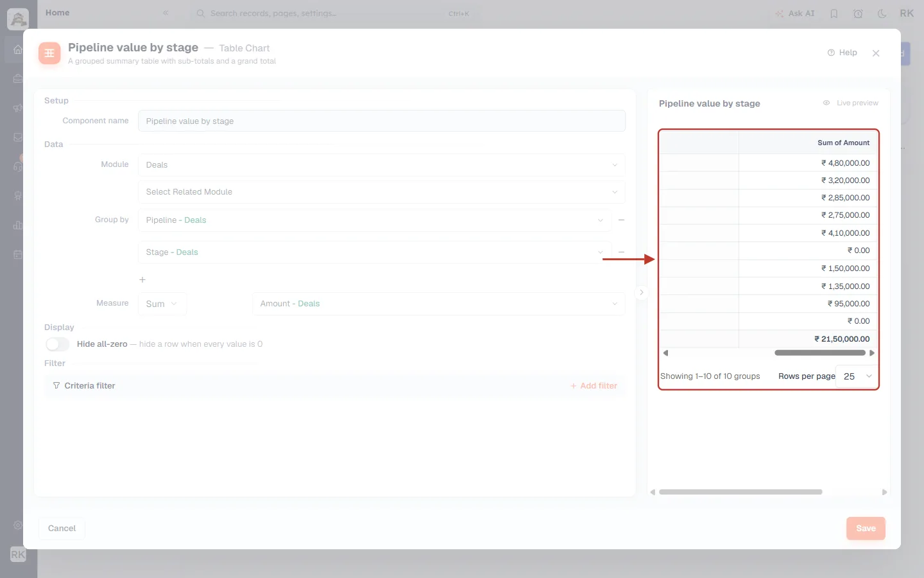Click the Live preview label
The width and height of the screenshot is (924, 578).
point(857,103)
